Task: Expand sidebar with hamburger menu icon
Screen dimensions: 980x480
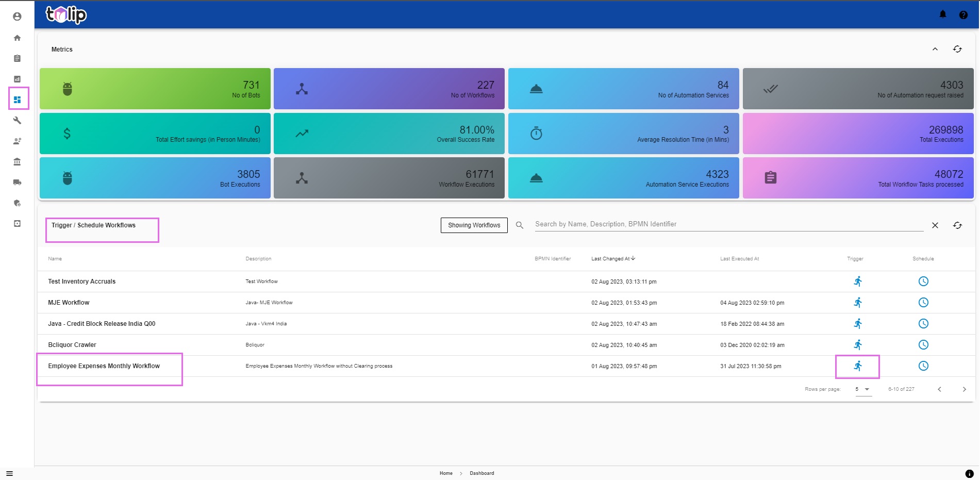Action: coord(9,473)
